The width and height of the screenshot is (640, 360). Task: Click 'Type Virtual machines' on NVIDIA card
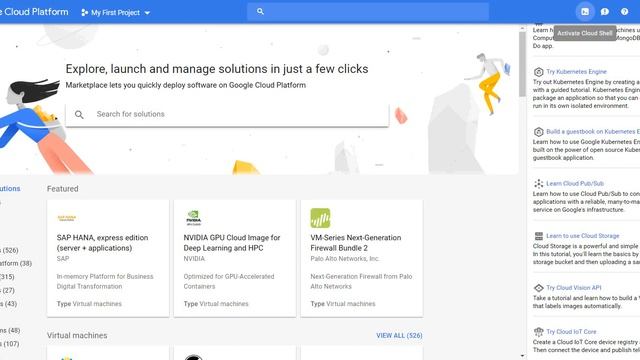tap(216, 304)
